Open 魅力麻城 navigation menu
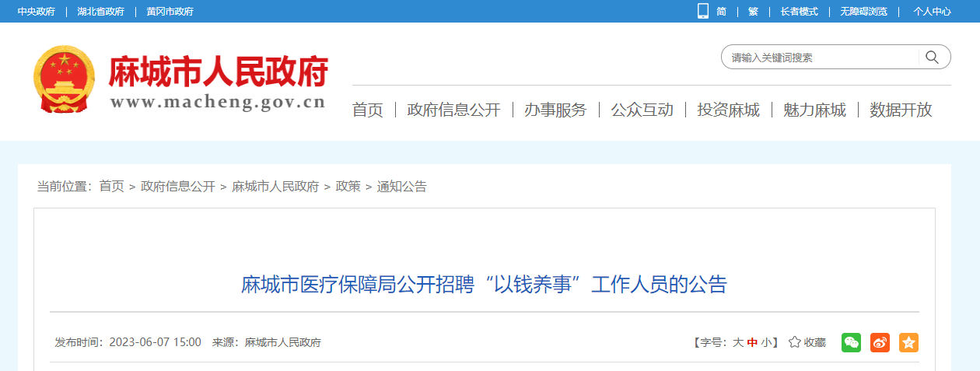Viewport: 980px width, 371px height. click(x=814, y=110)
